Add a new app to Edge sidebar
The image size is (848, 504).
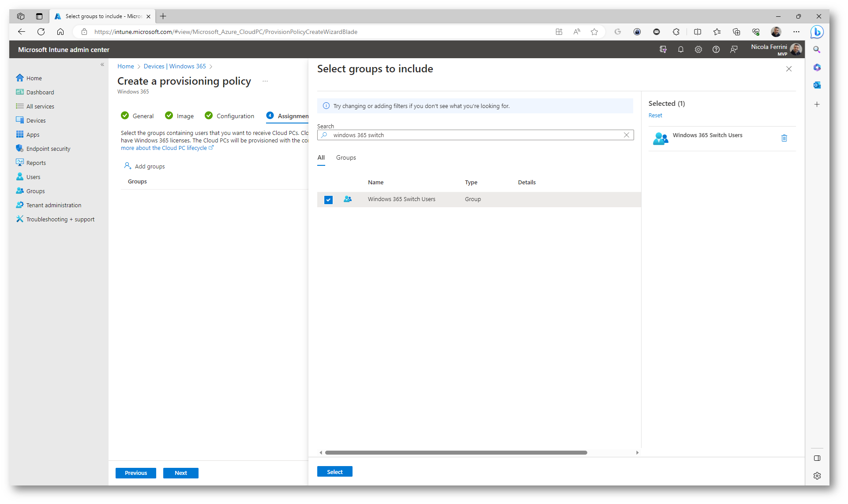[x=817, y=105]
